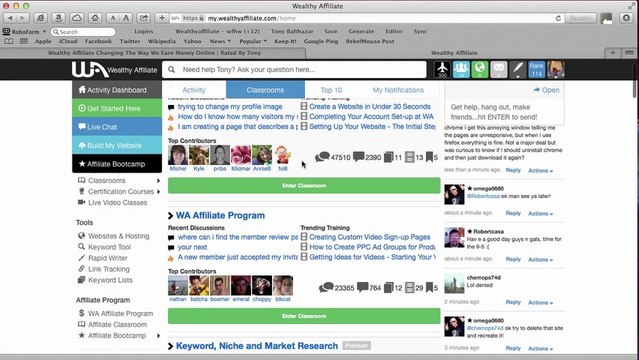The image size is (639, 360).
Task: Click the Reader button in address bar
Action: point(580,18)
